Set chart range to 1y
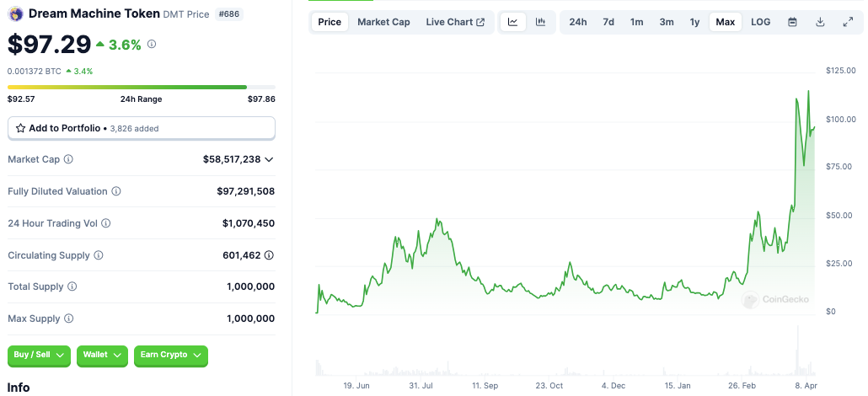Viewport: 868px width, 396px height. [x=694, y=22]
